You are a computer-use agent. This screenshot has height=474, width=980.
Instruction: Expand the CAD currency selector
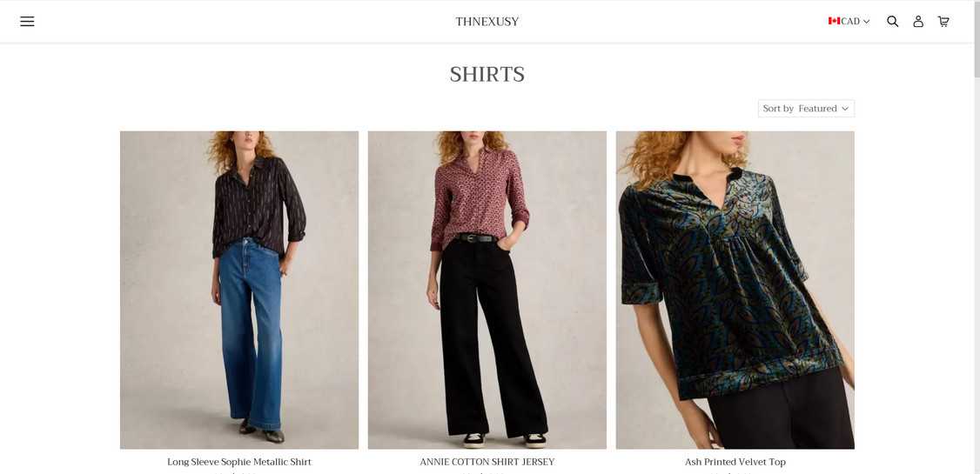pos(849,21)
